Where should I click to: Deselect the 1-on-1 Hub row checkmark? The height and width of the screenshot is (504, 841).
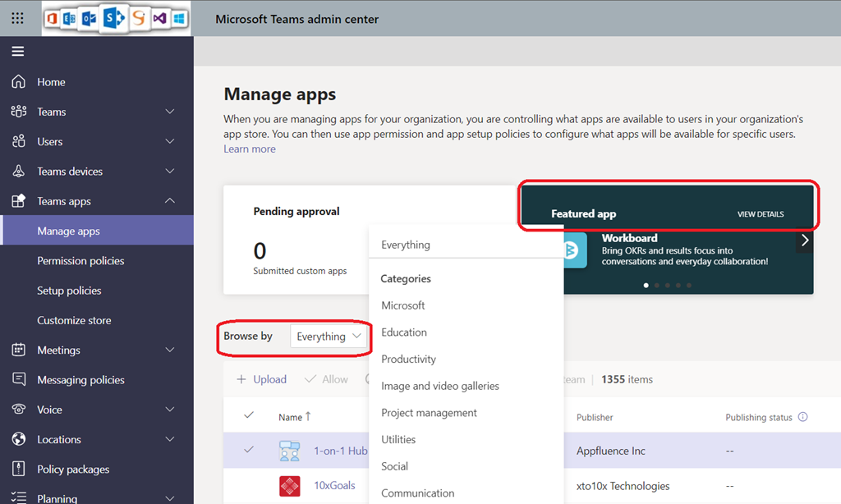249,450
